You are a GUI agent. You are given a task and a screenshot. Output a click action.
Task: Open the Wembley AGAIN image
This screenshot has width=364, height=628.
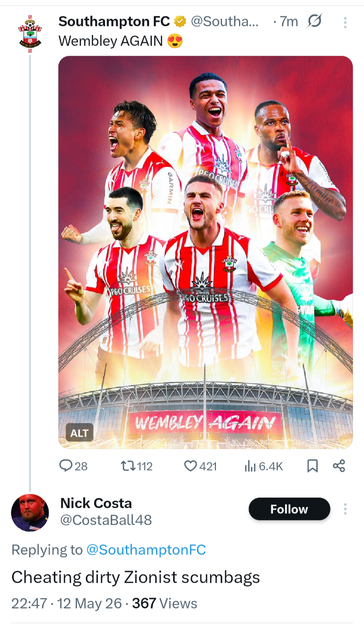pos(206,252)
